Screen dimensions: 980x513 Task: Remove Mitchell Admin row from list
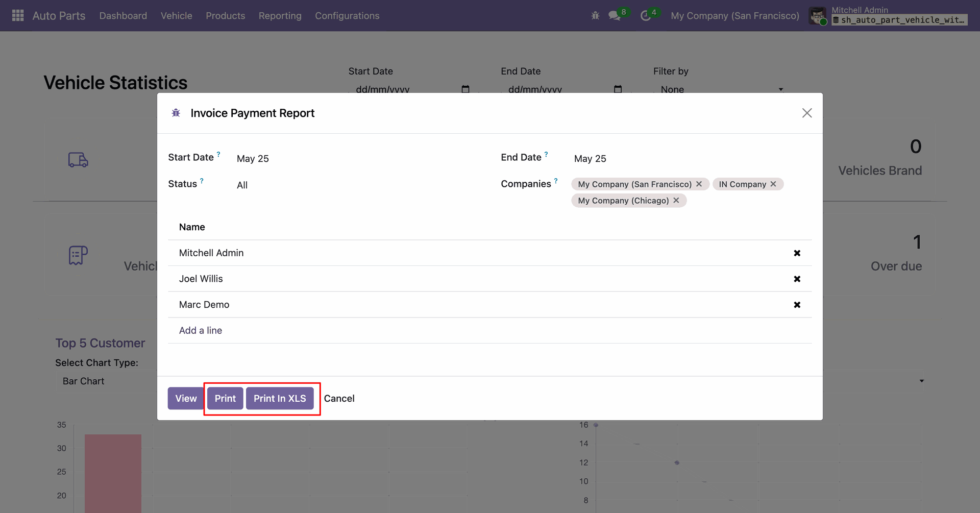797,253
